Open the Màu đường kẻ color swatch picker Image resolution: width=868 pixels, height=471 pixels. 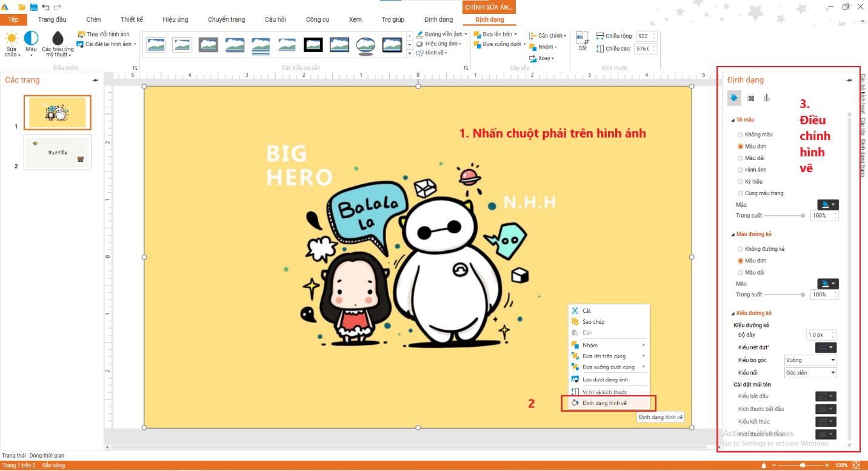(x=828, y=284)
